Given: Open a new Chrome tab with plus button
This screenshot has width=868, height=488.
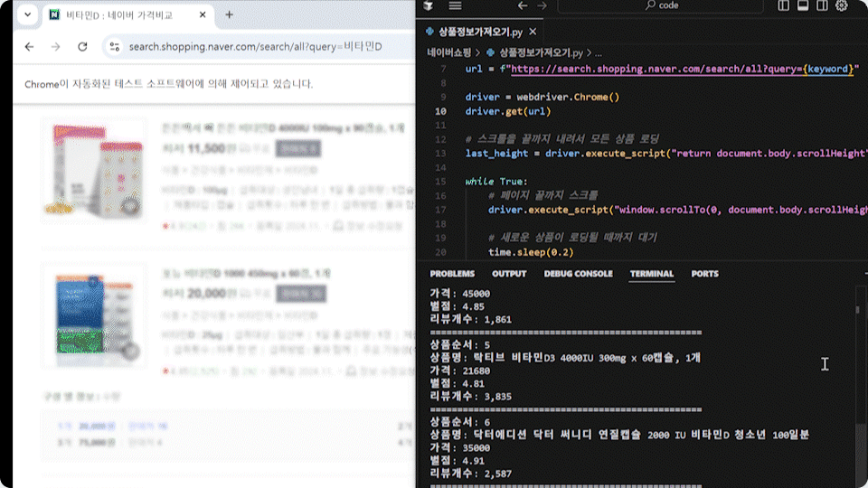Looking at the screenshot, I should click(229, 15).
